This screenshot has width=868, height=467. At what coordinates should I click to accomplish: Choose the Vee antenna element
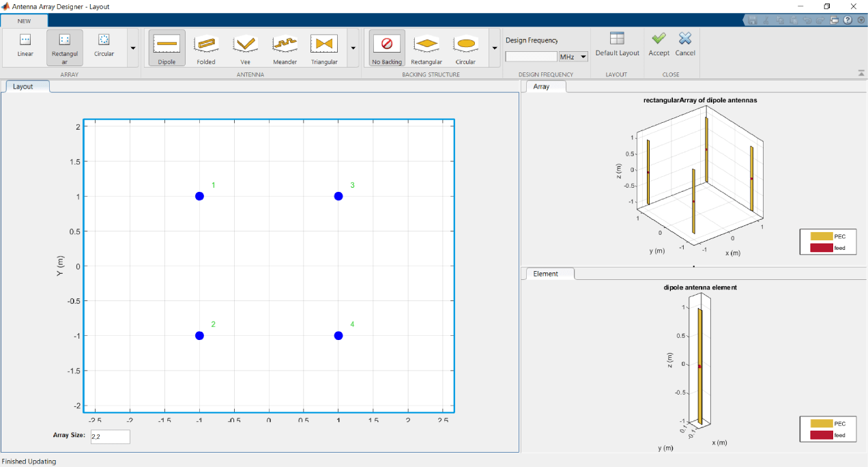point(245,46)
